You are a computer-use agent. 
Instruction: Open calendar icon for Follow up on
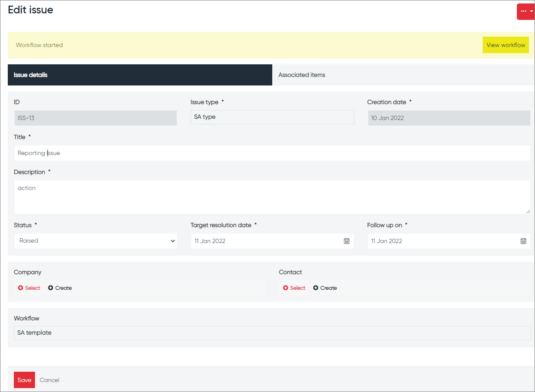pyautogui.click(x=523, y=241)
